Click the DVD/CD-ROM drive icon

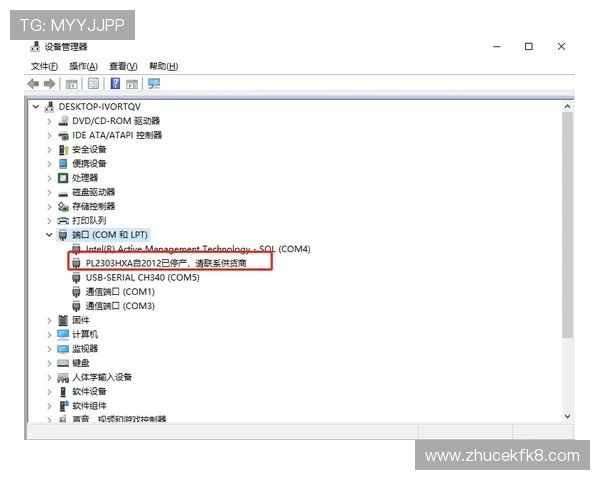coord(63,121)
